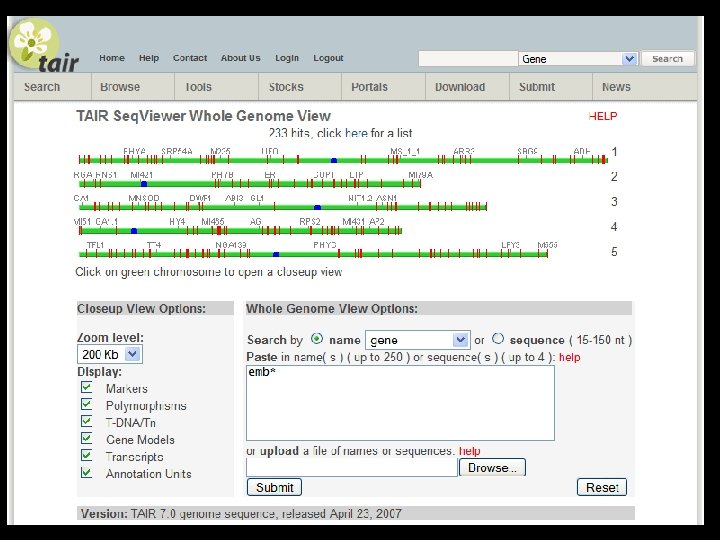
Task: Click the GL1 marker label on chromosome 3
Action: tap(257, 198)
